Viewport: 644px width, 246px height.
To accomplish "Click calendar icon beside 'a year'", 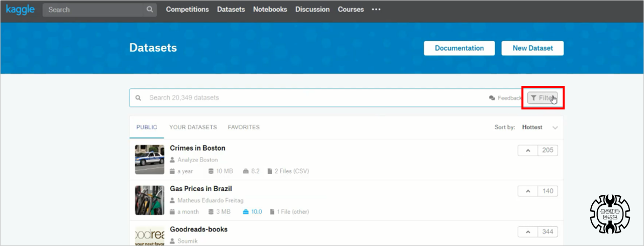I will pyautogui.click(x=172, y=171).
